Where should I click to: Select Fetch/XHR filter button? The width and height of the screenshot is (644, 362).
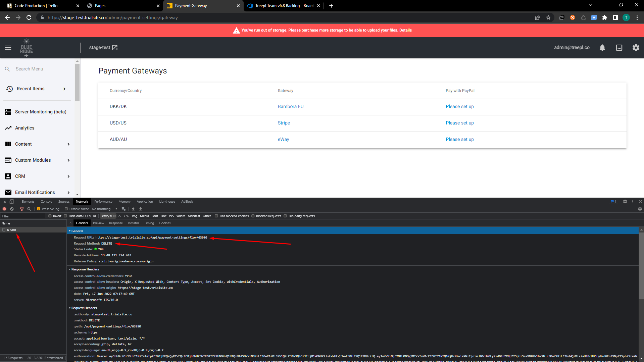108,216
